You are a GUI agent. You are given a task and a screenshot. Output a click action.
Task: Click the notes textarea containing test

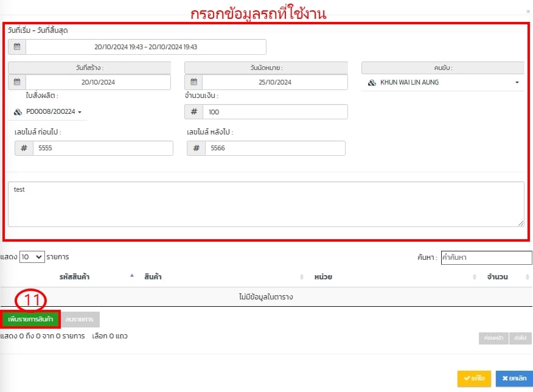click(266, 205)
